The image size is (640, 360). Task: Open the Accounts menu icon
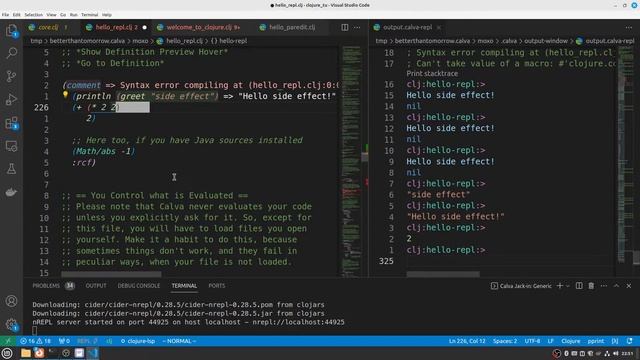(11, 301)
